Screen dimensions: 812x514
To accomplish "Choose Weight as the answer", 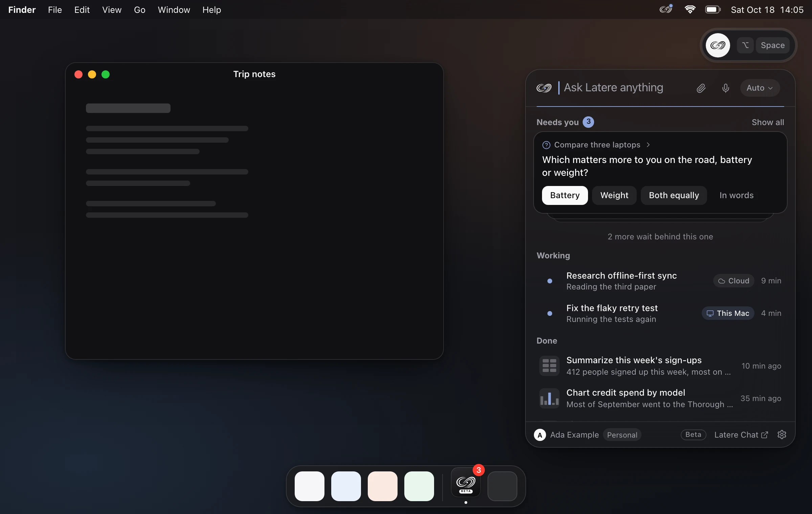I will coord(614,195).
